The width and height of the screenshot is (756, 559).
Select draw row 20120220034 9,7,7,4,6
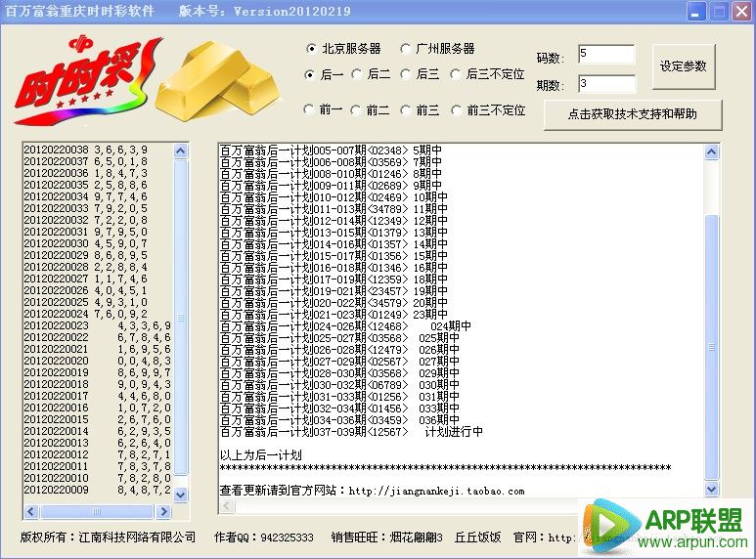tap(86, 196)
